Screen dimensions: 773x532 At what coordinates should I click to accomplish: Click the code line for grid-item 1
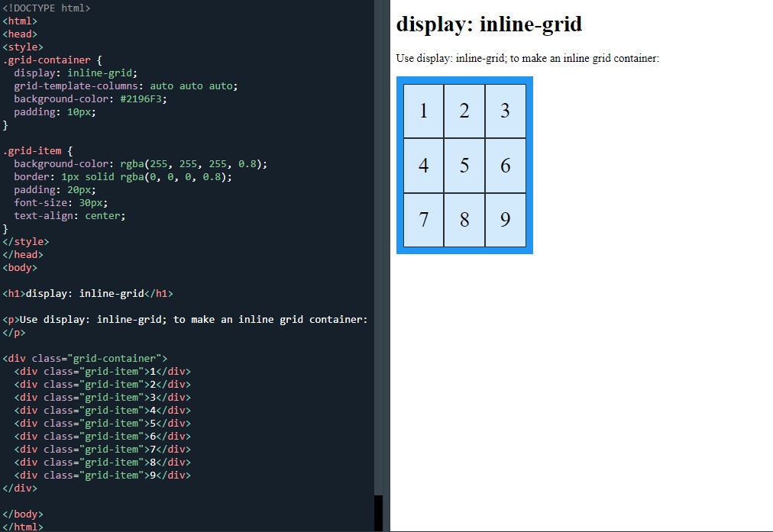tap(102, 372)
